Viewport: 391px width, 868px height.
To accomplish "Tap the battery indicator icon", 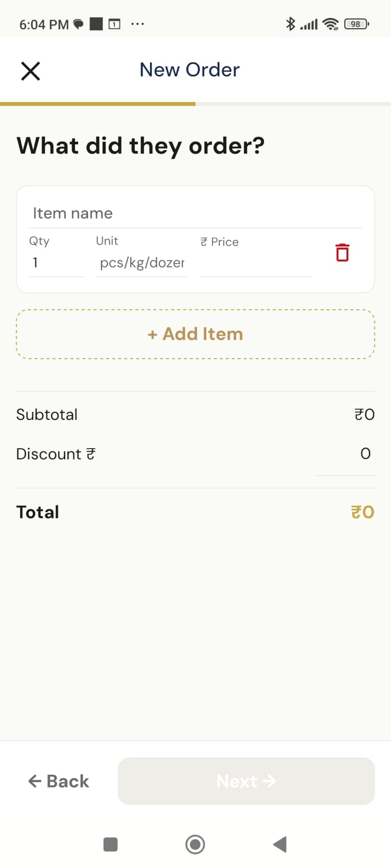I will [356, 24].
